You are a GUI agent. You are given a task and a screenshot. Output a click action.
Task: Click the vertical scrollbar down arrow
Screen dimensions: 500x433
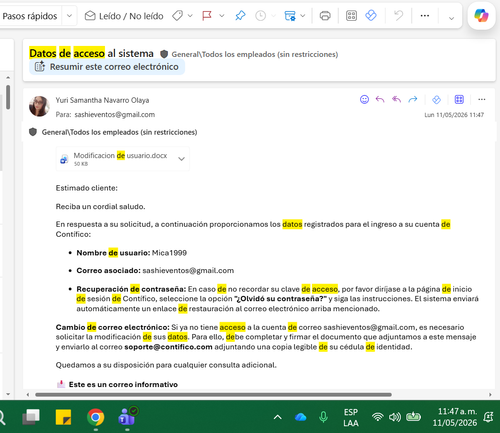(x=8, y=394)
